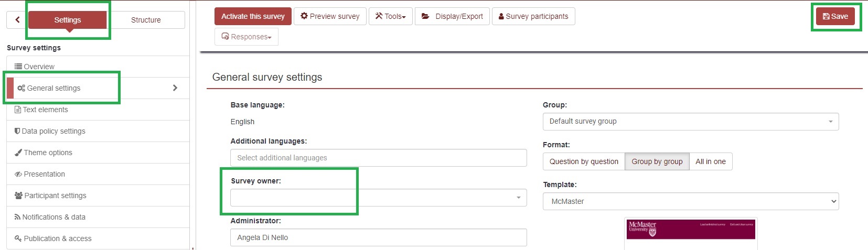Click the Text elements document icon
The height and width of the screenshot is (250, 868).
point(18,110)
